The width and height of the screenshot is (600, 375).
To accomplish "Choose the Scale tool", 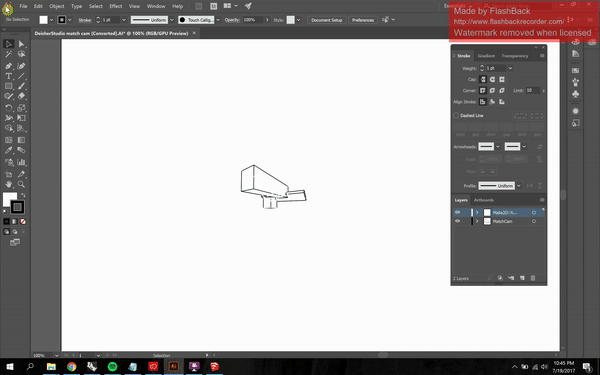I will [21, 108].
